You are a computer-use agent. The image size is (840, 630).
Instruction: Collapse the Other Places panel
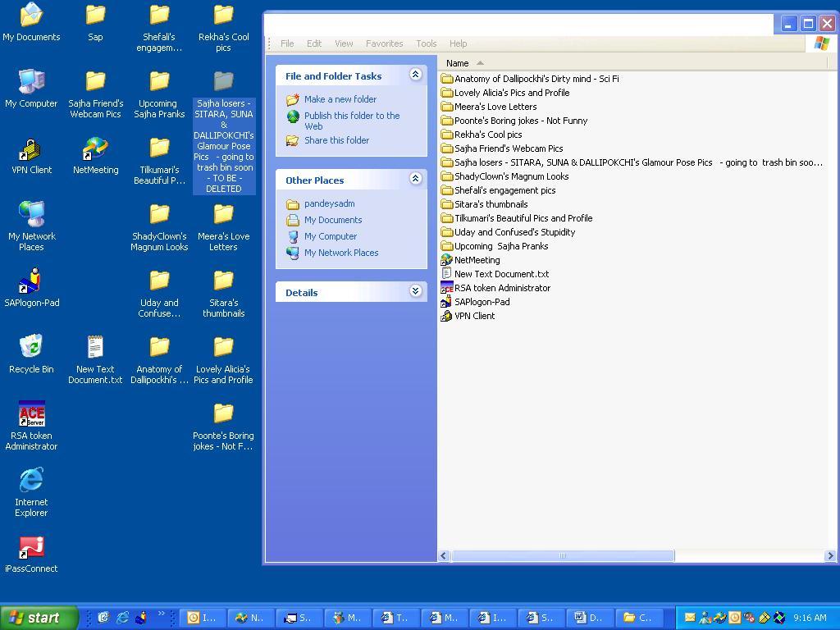(415, 180)
